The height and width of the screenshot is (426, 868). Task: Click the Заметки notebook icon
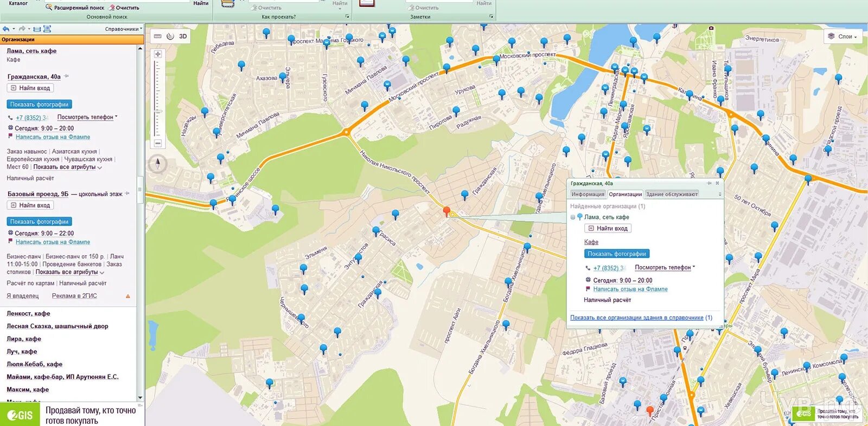pyautogui.click(x=367, y=3)
